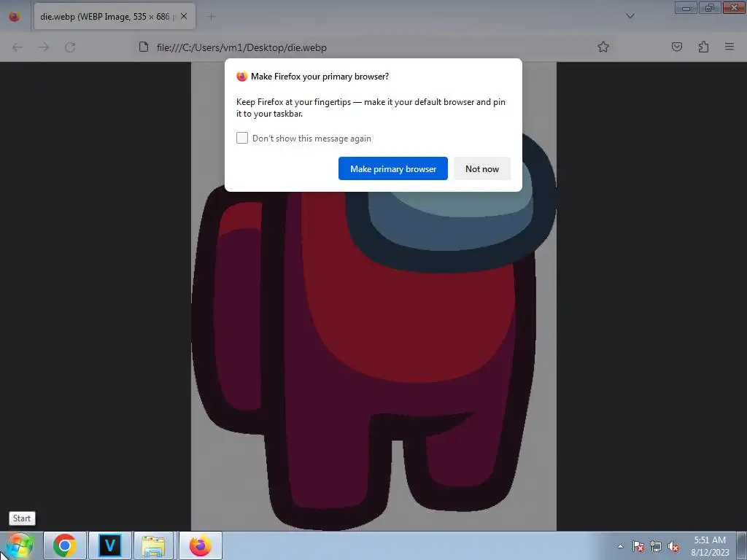Click the 'Make Firefox your primary browser?' heading

click(x=320, y=76)
